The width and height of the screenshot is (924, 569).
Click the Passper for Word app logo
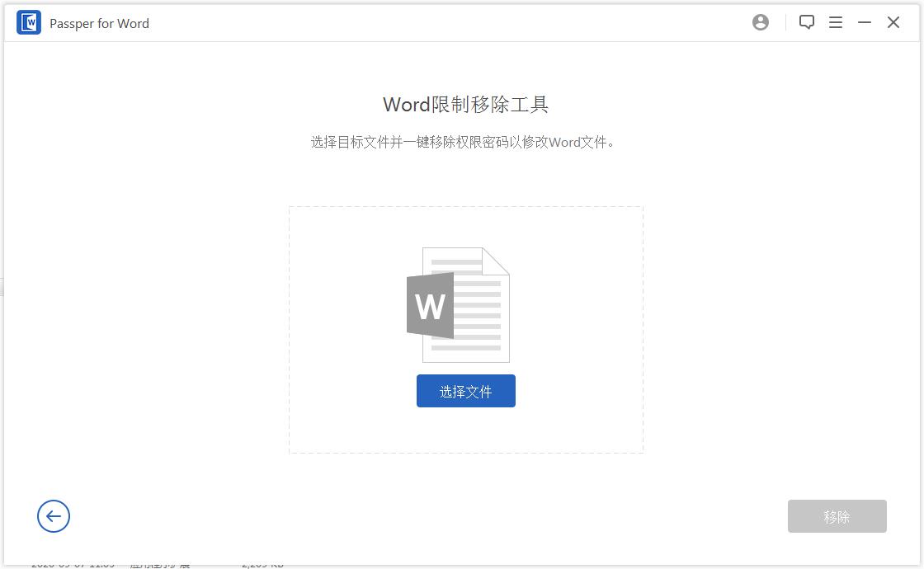point(28,22)
